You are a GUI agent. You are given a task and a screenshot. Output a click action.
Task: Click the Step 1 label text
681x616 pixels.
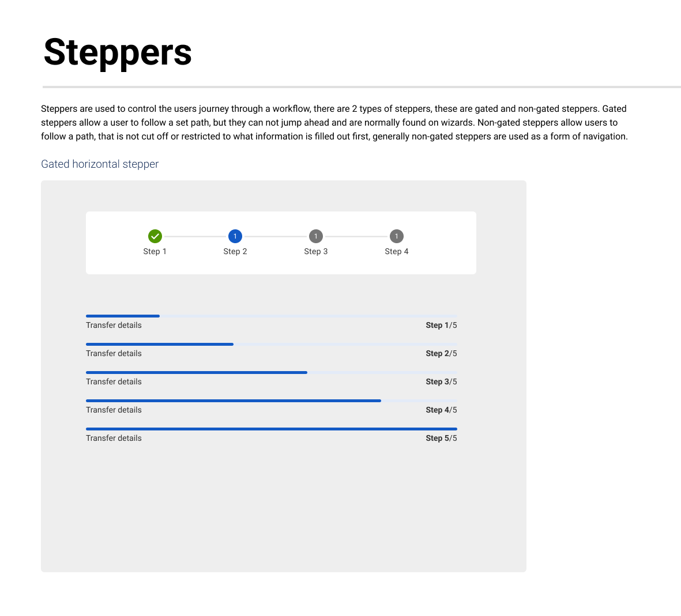tap(155, 251)
